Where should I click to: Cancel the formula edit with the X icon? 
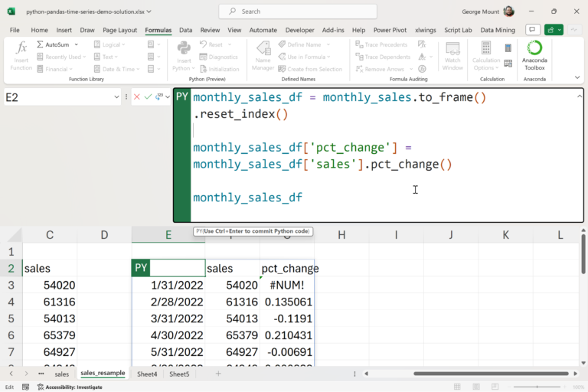(137, 97)
